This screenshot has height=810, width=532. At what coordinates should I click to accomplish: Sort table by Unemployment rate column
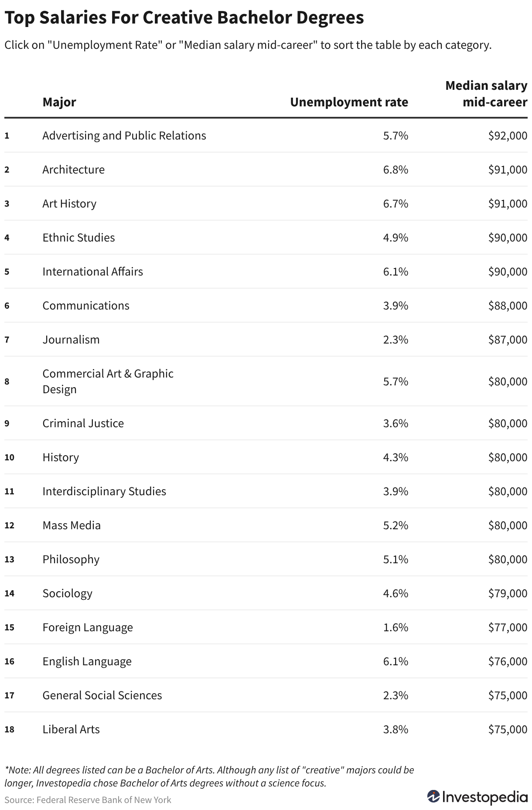click(349, 102)
